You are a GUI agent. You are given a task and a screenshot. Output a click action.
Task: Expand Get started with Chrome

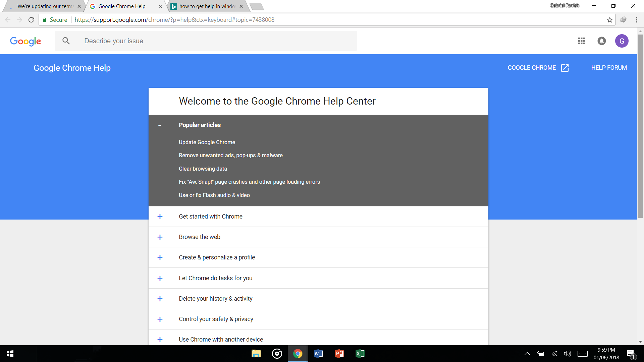[160, 217]
